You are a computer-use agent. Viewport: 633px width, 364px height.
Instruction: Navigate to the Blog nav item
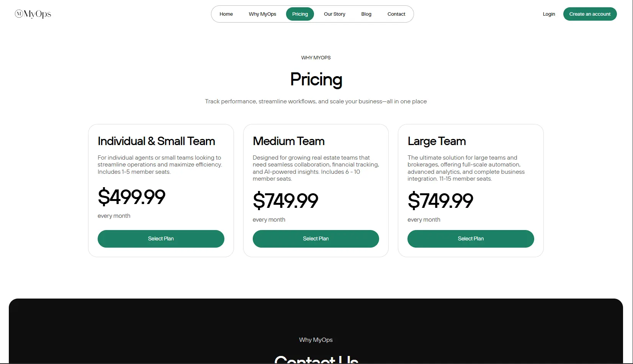tap(366, 14)
